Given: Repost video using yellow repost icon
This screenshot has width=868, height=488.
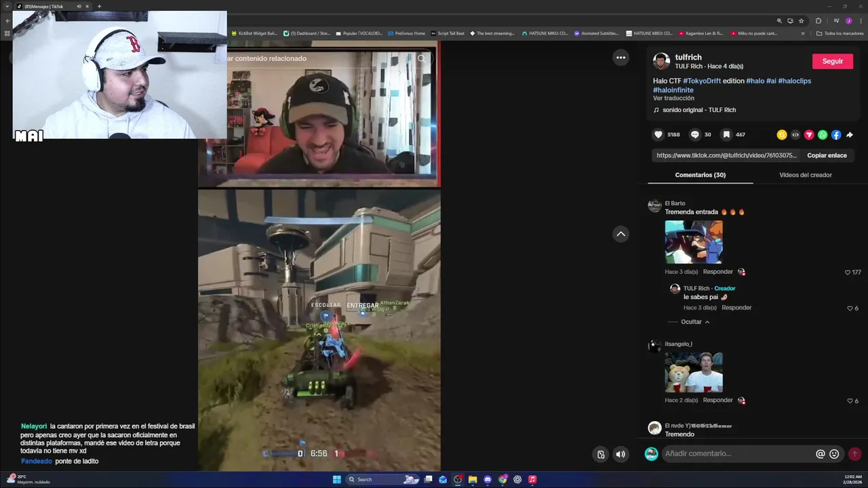Looking at the screenshot, I should (782, 135).
